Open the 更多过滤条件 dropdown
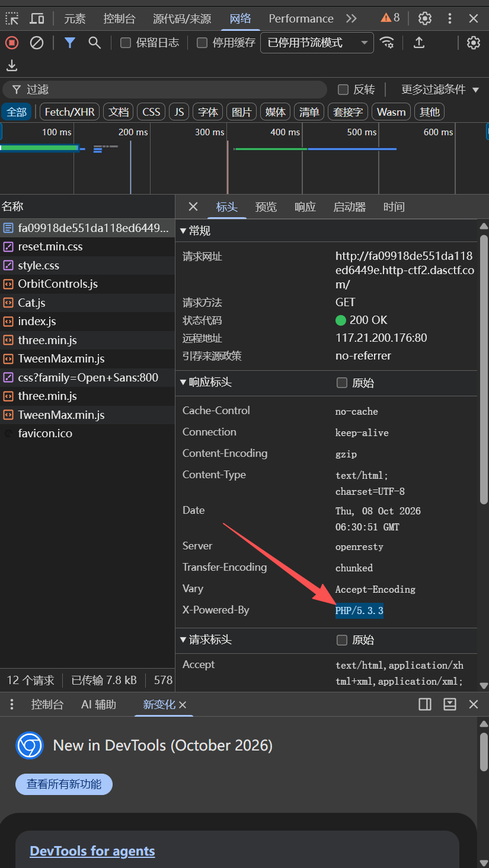489x868 pixels. [440, 90]
